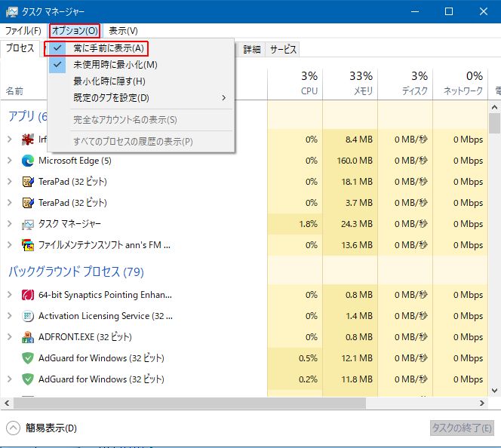Enable 最小化時に隠す(H) option
The image size is (501, 448).
coord(109,81)
